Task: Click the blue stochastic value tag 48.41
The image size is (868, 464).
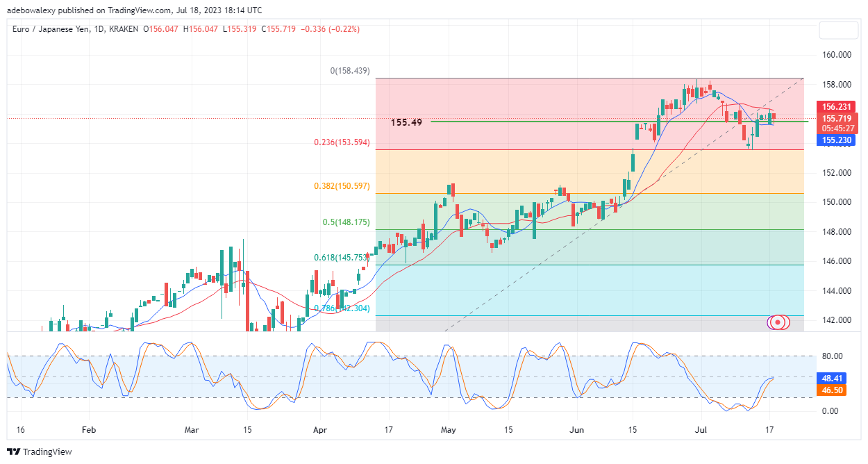Action: pyautogui.click(x=833, y=379)
